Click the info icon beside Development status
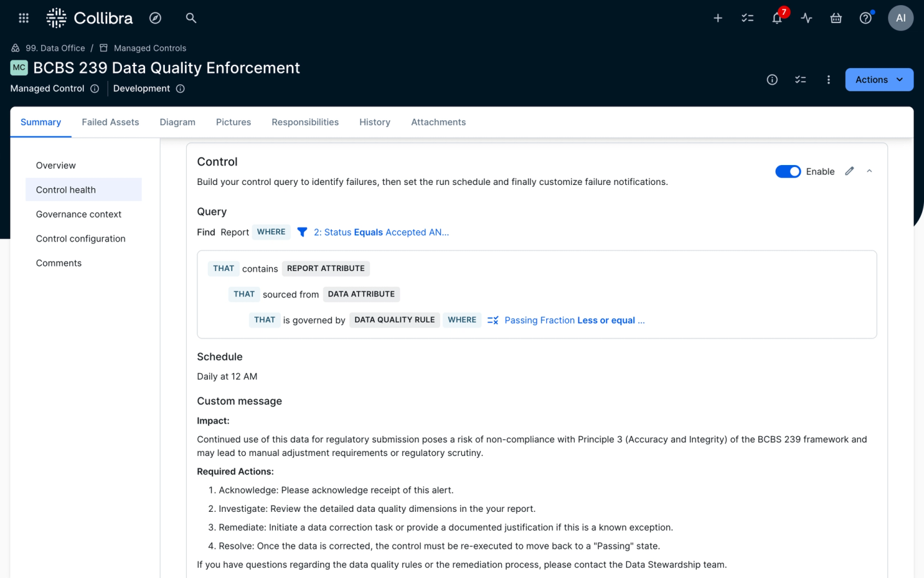Image resolution: width=924 pixels, height=578 pixels. coord(180,89)
